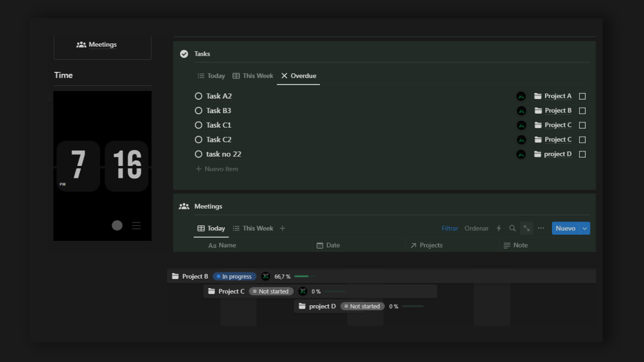Viewport: 644px width, 362px height.
Task: Click Project C Not started status tag
Action: (x=271, y=291)
